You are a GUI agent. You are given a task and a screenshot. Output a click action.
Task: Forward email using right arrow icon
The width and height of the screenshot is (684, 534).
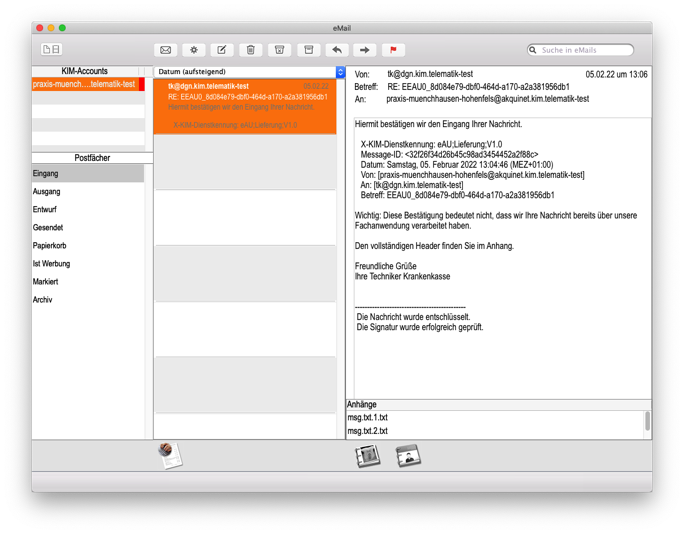click(x=365, y=50)
